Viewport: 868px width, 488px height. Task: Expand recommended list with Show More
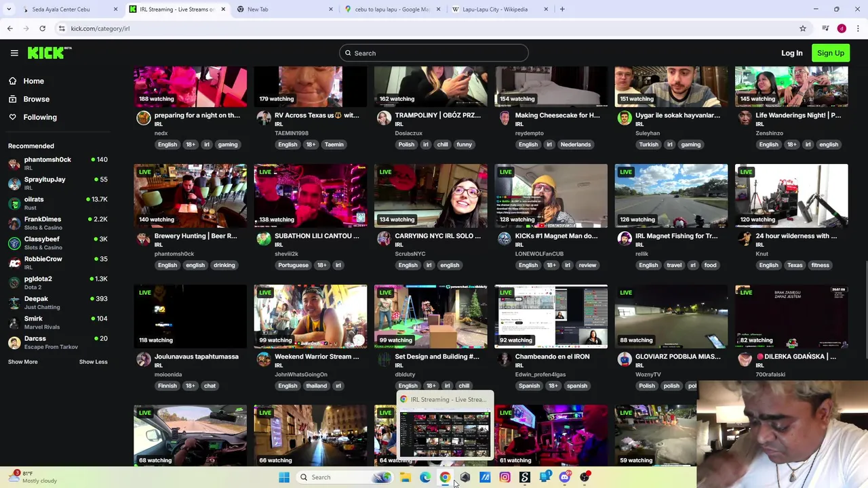tap(22, 362)
